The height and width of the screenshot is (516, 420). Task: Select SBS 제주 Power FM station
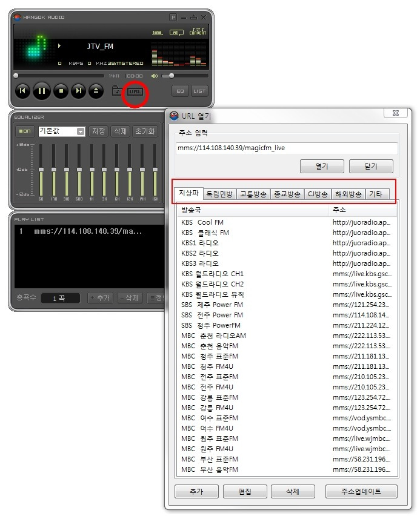[x=287, y=305]
